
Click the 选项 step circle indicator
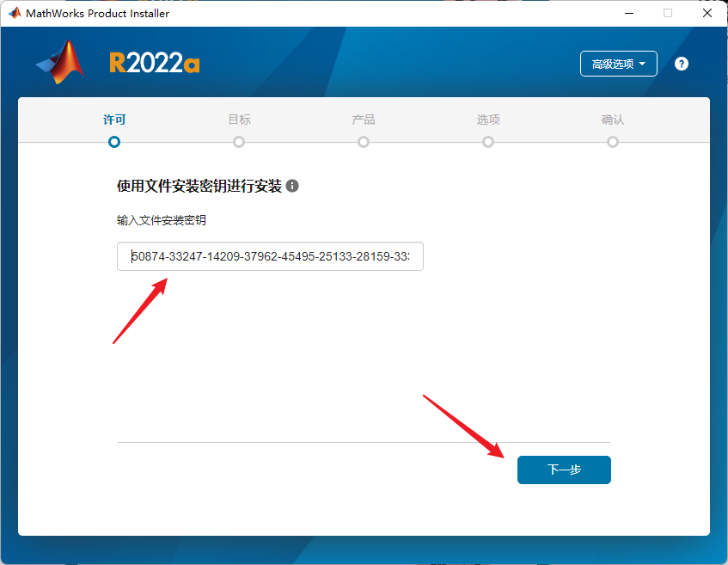(x=488, y=142)
